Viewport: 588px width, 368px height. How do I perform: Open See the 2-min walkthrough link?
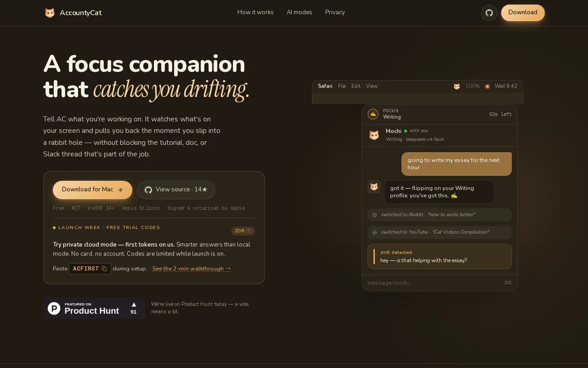coord(192,269)
